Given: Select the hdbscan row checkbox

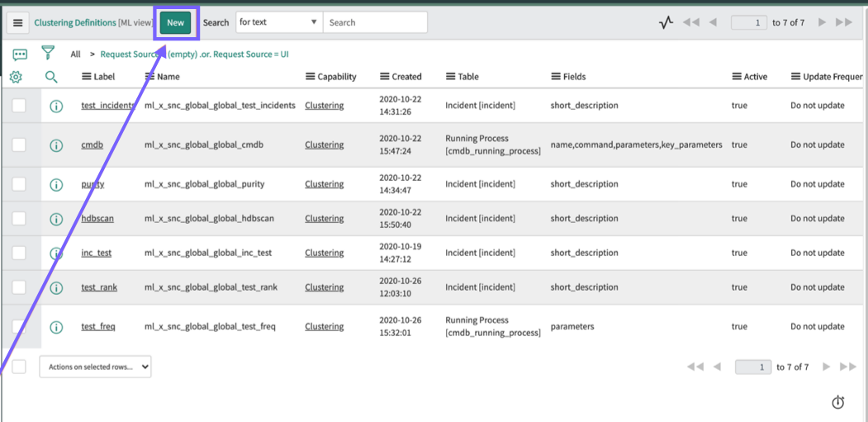Looking at the screenshot, I should tap(19, 218).
